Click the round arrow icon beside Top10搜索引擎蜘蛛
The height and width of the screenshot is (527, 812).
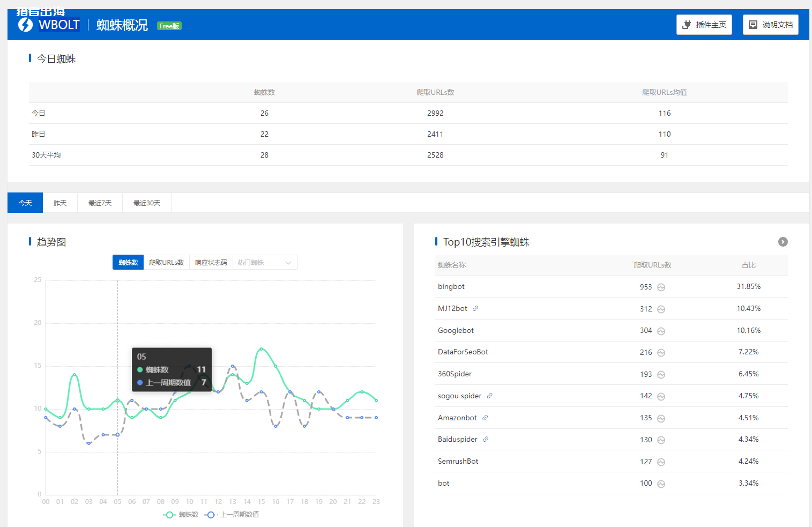pos(783,242)
